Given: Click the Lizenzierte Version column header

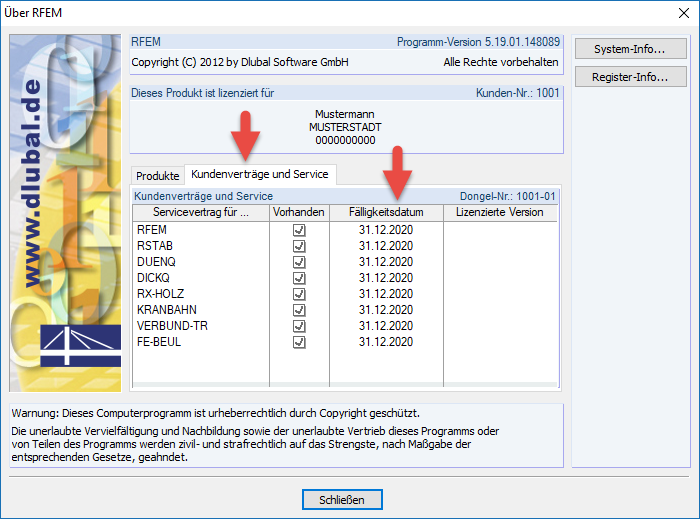Looking at the screenshot, I should pos(500,212).
